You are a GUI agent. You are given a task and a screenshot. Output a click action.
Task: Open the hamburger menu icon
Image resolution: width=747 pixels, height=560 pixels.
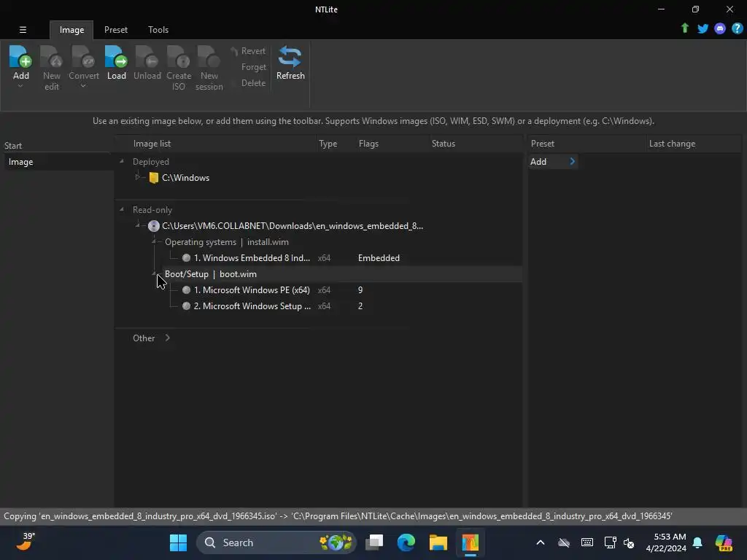tap(23, 29)
